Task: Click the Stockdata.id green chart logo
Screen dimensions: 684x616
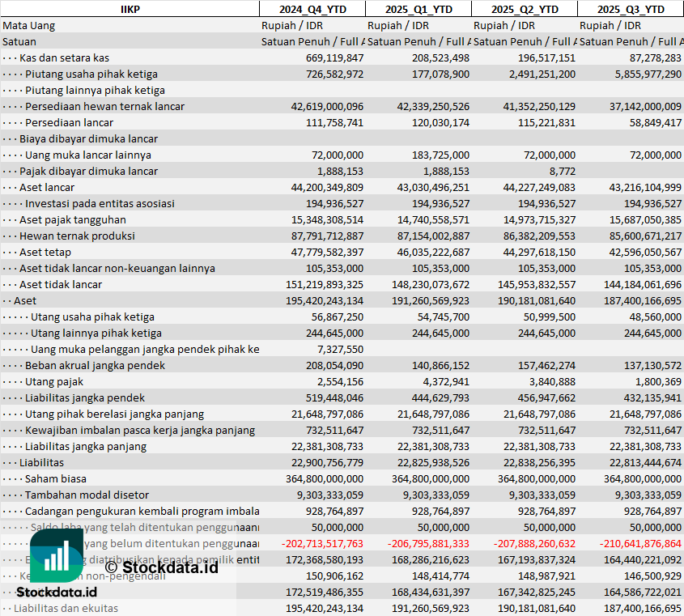Action: coord(56,555)
